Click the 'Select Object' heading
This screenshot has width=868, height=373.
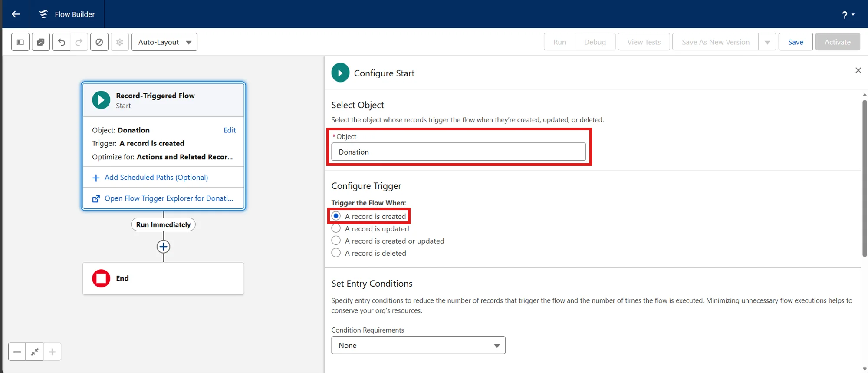click(358, 105)
